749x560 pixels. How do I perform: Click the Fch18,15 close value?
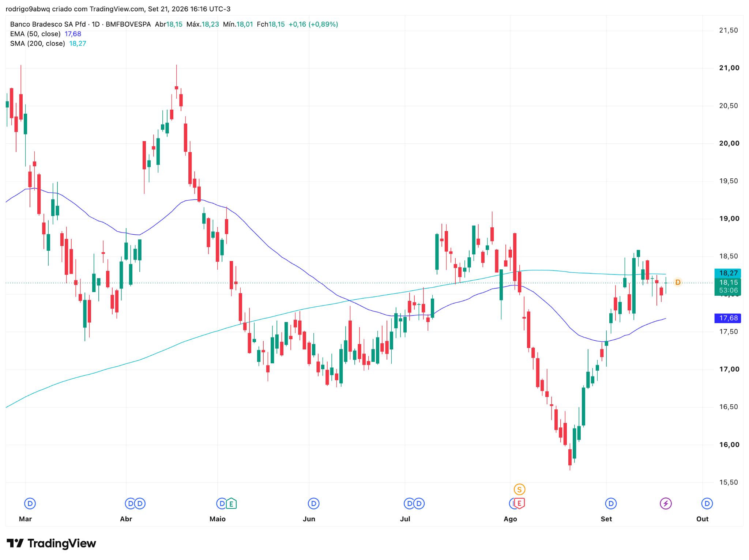(271, 24)
